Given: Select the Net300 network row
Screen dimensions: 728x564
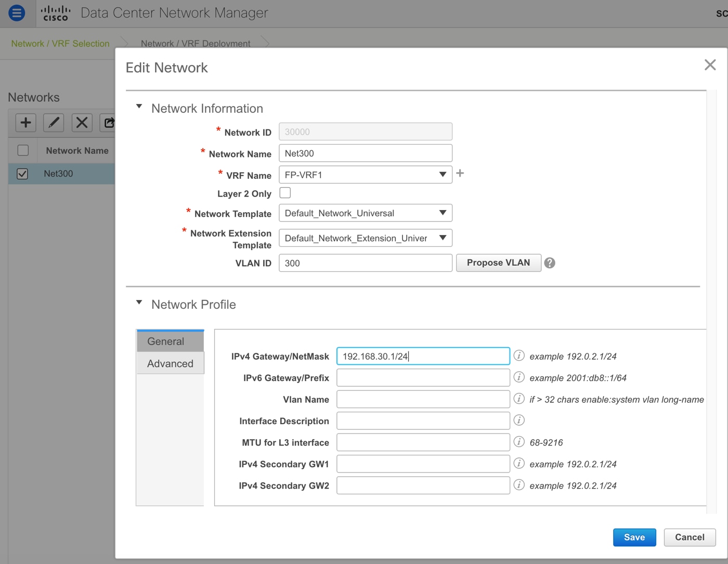Looking at the screenshot, I should click(x=61, y=174).
